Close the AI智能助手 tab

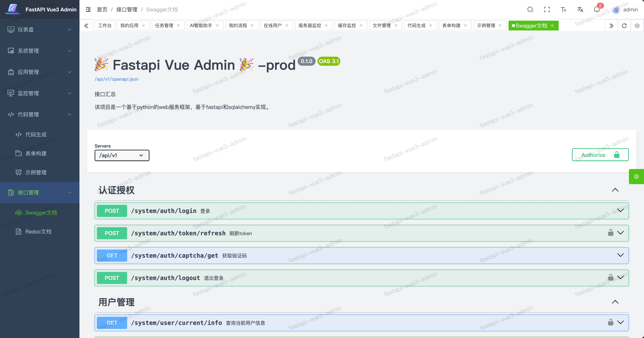tap(217, 26)
